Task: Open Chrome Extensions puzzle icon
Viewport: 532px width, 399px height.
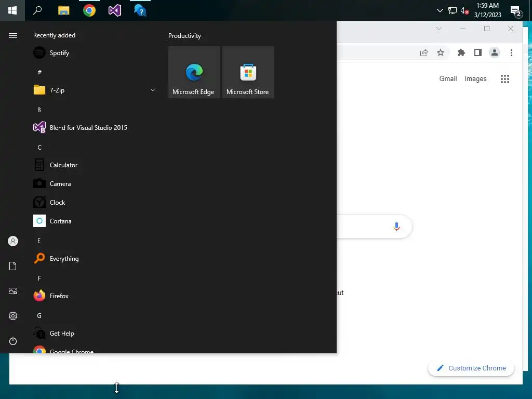Action: coord(461,52)
